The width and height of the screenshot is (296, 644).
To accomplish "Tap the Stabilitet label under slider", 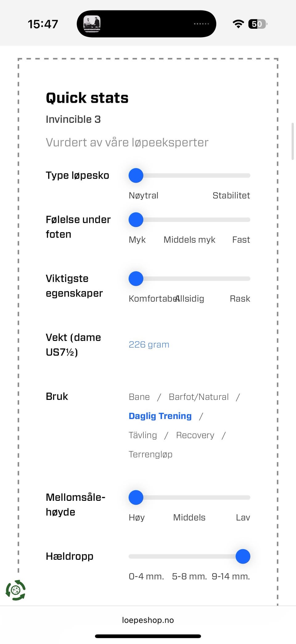I will click(231, 195).
